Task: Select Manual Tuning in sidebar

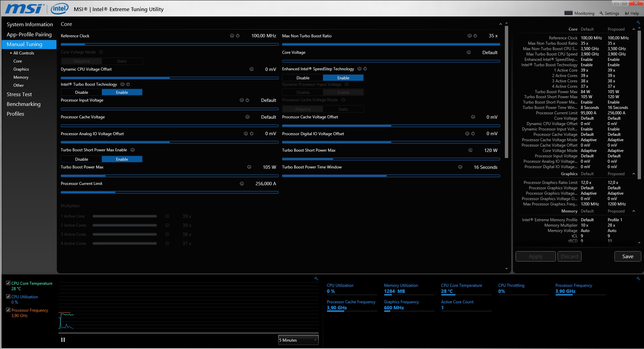Action: point(29,44)
